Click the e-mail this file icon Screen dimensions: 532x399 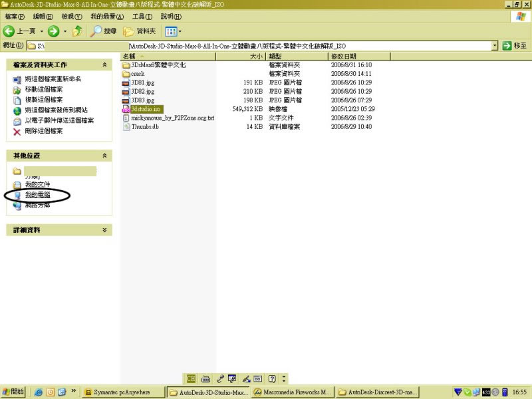click(x=17, y=121)
